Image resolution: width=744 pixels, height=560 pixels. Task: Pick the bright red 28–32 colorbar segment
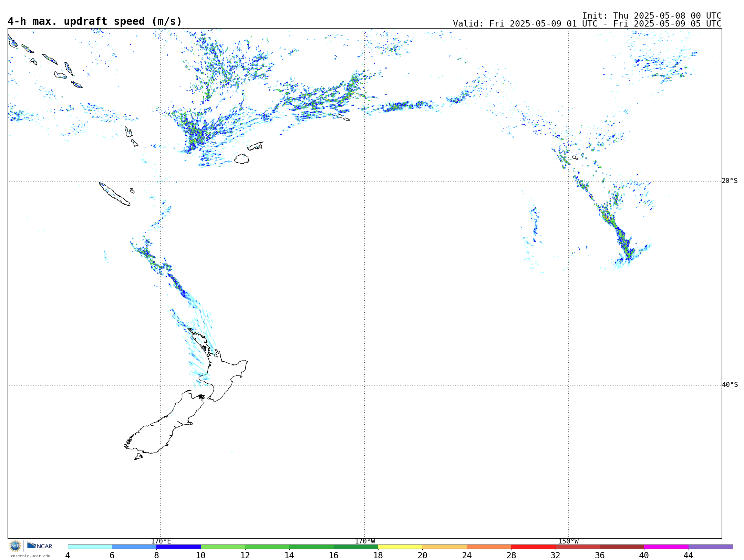(x=533, y=547)
